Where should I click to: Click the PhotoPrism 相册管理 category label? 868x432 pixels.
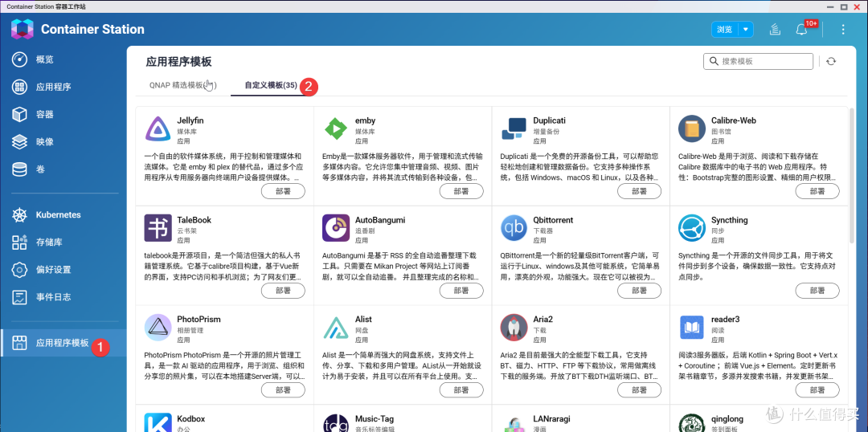click(x=190, y=330)
